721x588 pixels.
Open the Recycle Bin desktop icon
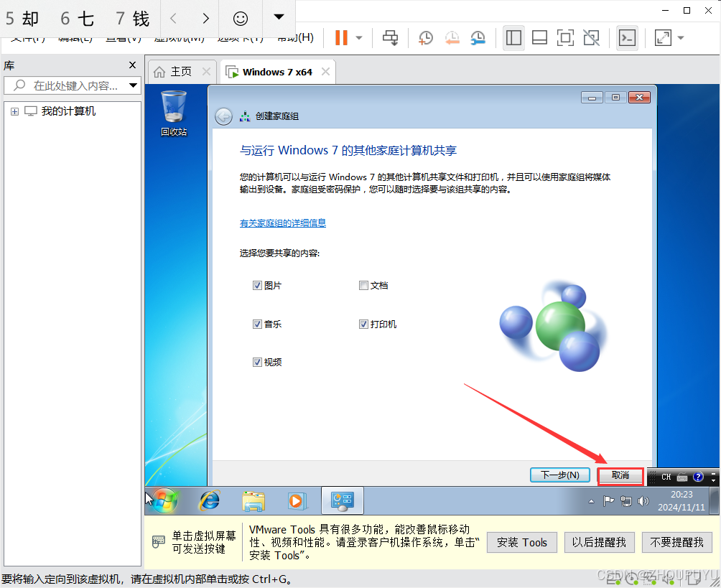pos(174,113)
